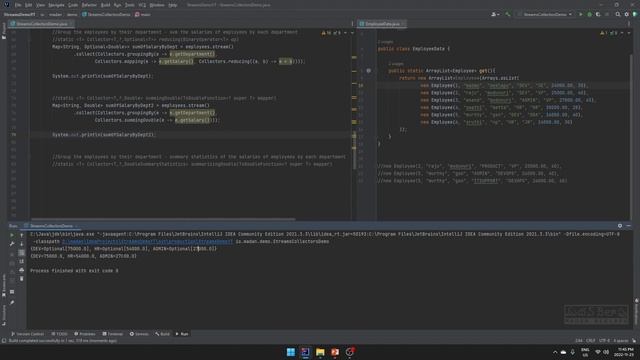Click the vertical scrollbar of the left editor

coord(354,151)
